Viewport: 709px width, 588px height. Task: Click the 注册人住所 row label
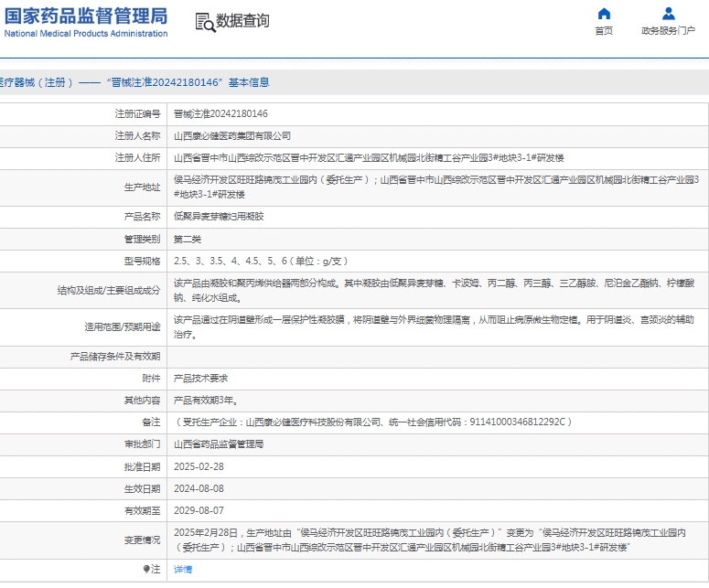[137, 157]
